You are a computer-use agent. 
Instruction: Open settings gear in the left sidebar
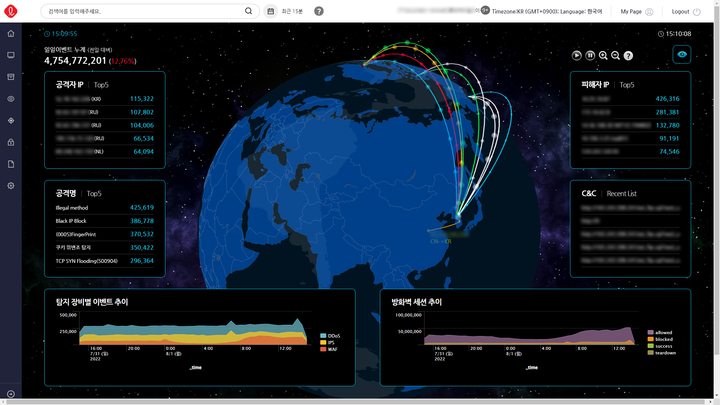pyautogui.click(x=11, y=186)
